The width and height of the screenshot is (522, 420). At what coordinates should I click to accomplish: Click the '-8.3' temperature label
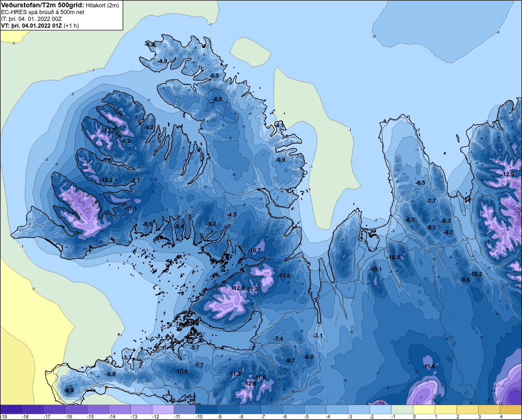coord(446,221)
